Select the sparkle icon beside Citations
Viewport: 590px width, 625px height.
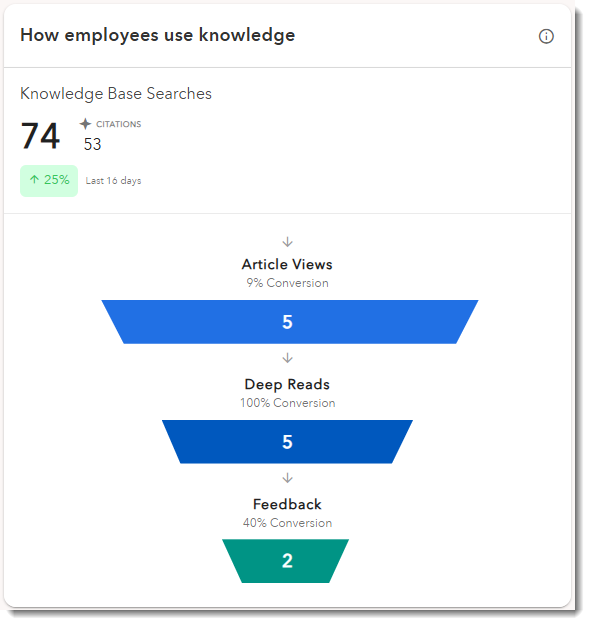[x=86, y=125]
